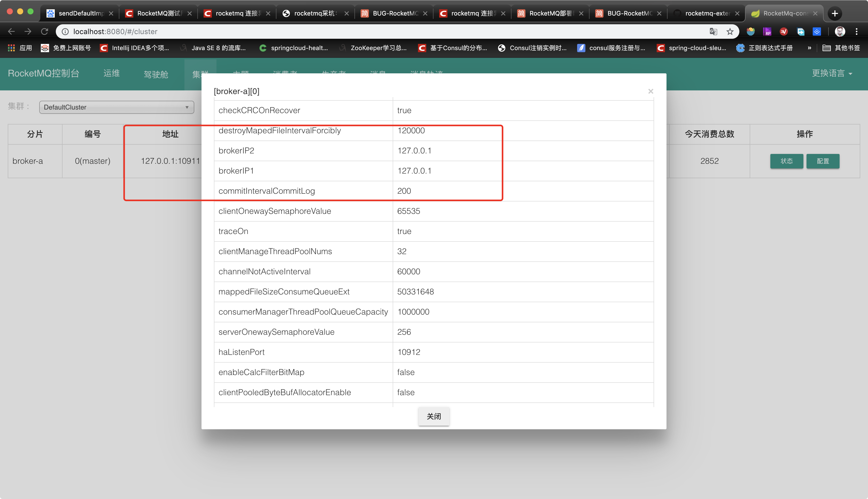Open the 运维 navigation item

click(x=112, y=73)
